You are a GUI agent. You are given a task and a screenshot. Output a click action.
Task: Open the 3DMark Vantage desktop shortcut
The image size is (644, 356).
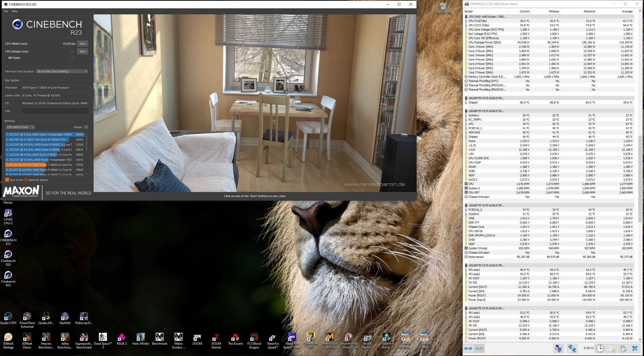(8, 341)
